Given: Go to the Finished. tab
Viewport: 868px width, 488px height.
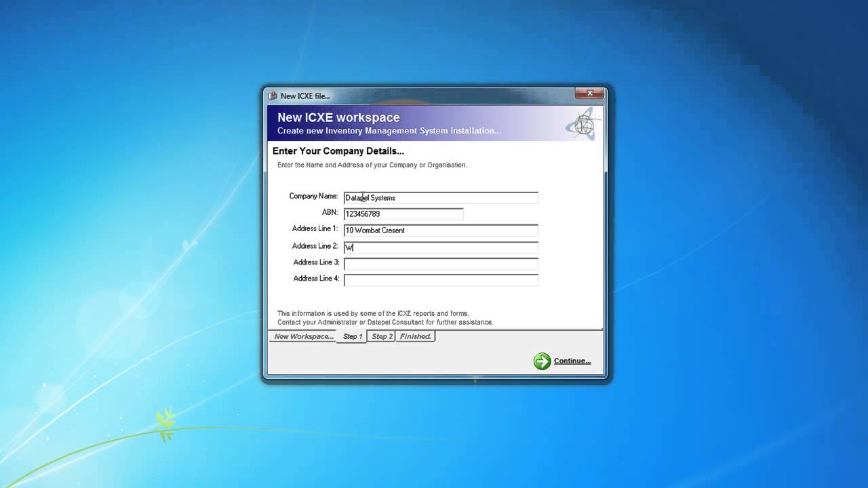Looking at the screenshot, I should 416,336.
